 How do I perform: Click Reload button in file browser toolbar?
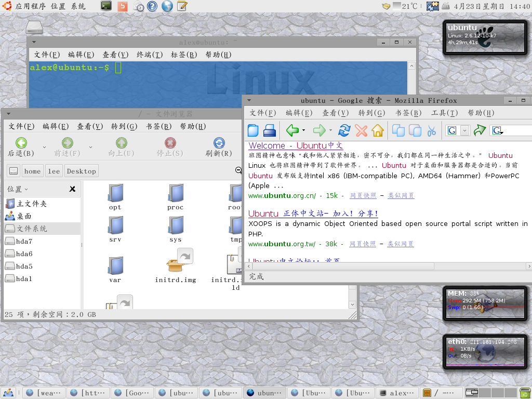pos(219,147)
